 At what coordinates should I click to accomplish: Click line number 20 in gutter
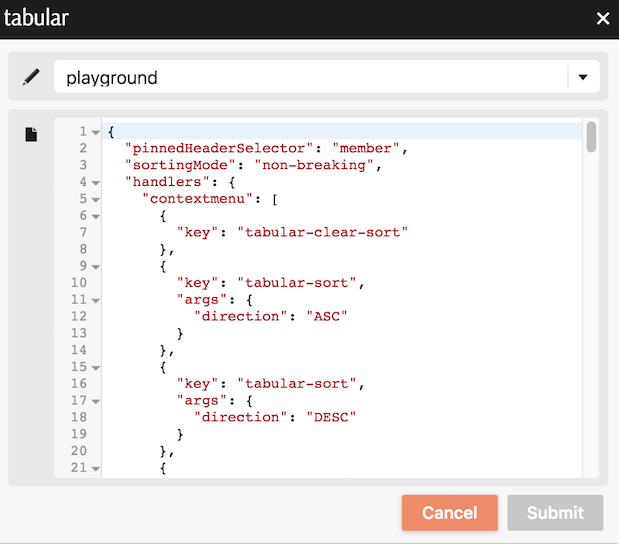click(x=79, y=451)
